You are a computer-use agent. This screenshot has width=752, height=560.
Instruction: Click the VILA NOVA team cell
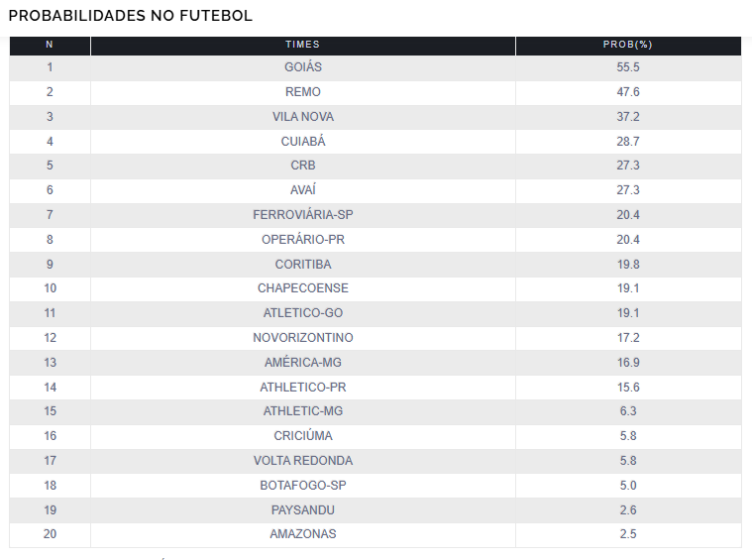(303, 117)
